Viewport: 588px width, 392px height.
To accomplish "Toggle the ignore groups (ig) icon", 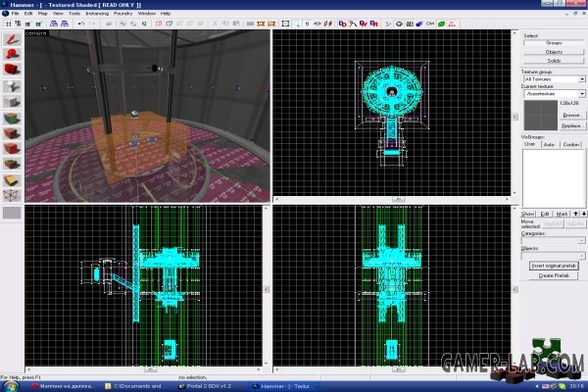I will pos(144,24).
